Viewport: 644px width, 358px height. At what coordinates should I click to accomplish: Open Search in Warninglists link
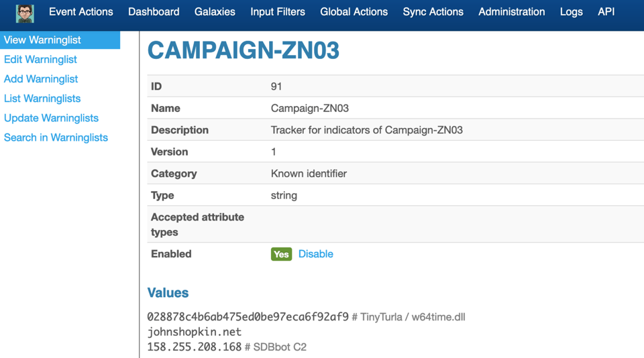[x=56, y=137]
